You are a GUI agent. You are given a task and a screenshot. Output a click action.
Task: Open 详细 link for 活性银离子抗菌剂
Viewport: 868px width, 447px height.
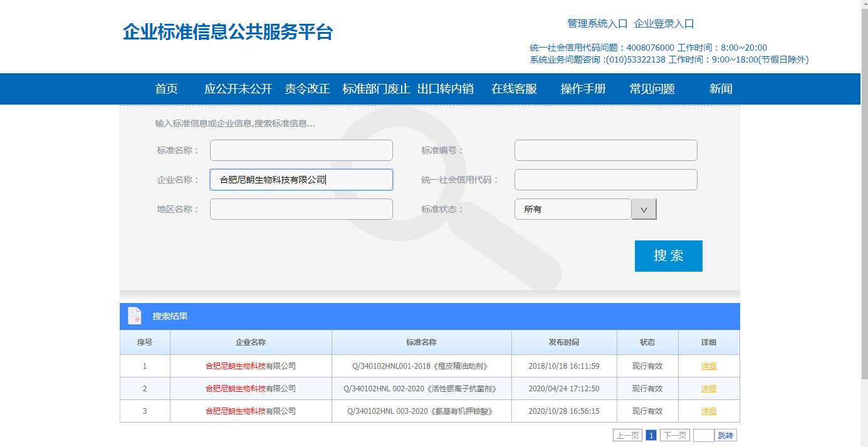(708, 389)
